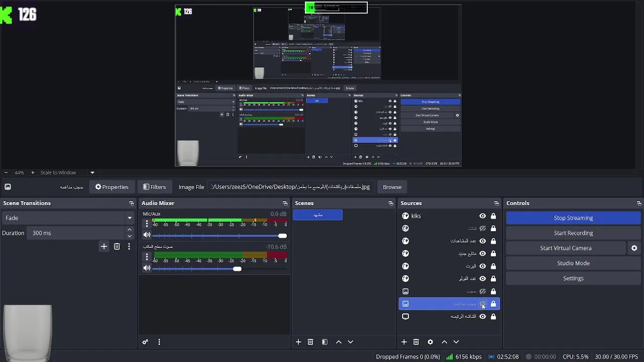Add a new scene transition

click(x=104, y=246)
